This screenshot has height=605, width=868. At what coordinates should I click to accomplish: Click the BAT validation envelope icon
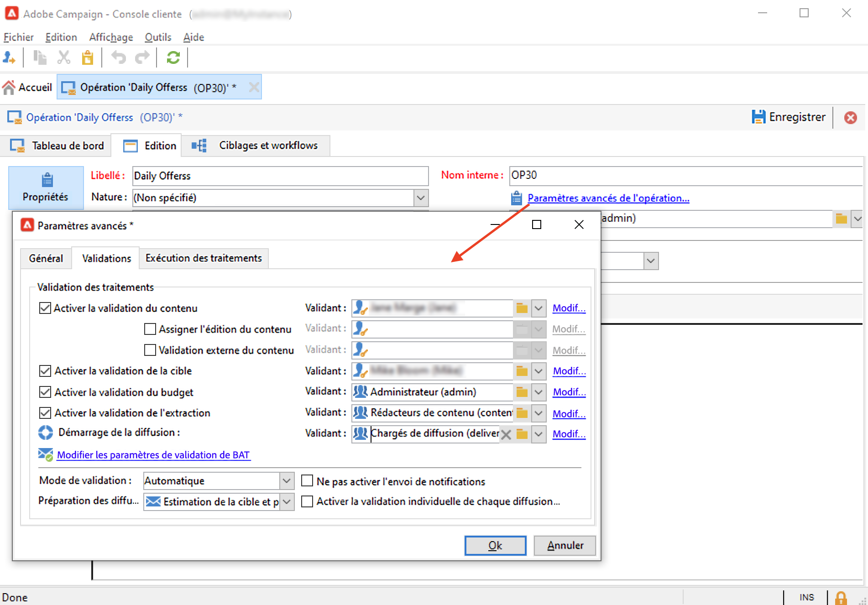point(46,454)
